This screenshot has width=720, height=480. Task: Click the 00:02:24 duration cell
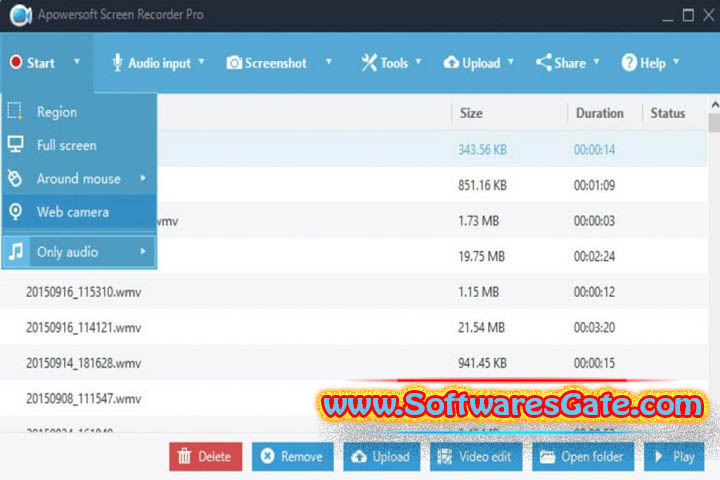coord(594,256)
